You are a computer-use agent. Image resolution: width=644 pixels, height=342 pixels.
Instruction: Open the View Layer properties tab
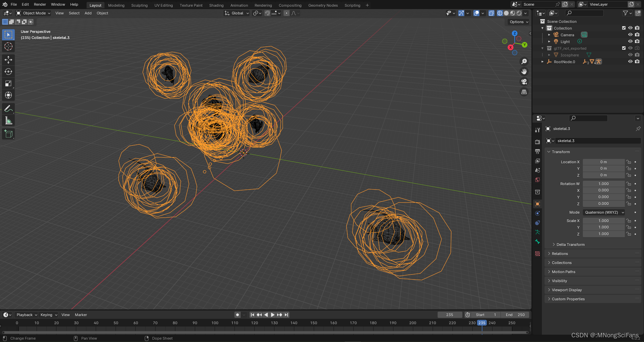pos(538,161)
